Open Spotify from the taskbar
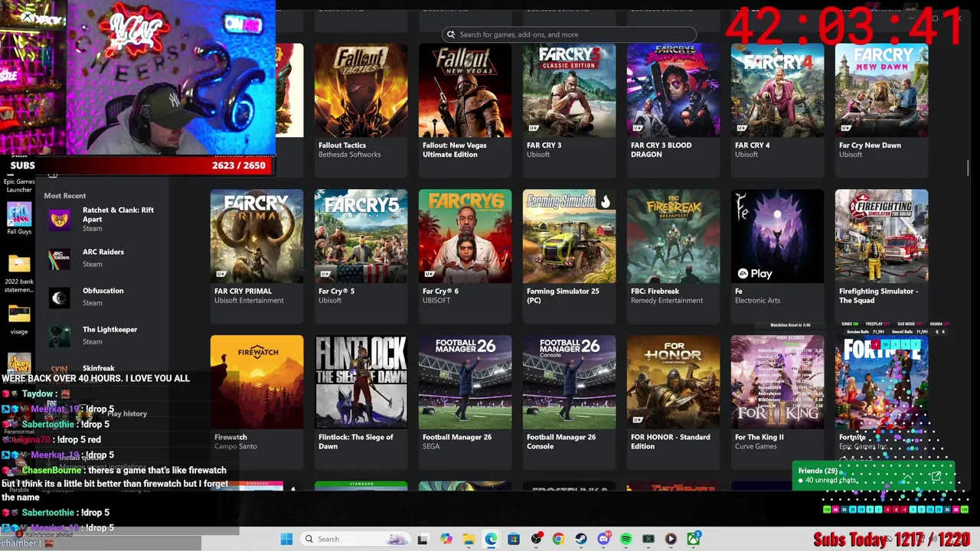Image resolution: width=980 pixels, height=551 pixels. pyautogui.click(x=626, y=539)
